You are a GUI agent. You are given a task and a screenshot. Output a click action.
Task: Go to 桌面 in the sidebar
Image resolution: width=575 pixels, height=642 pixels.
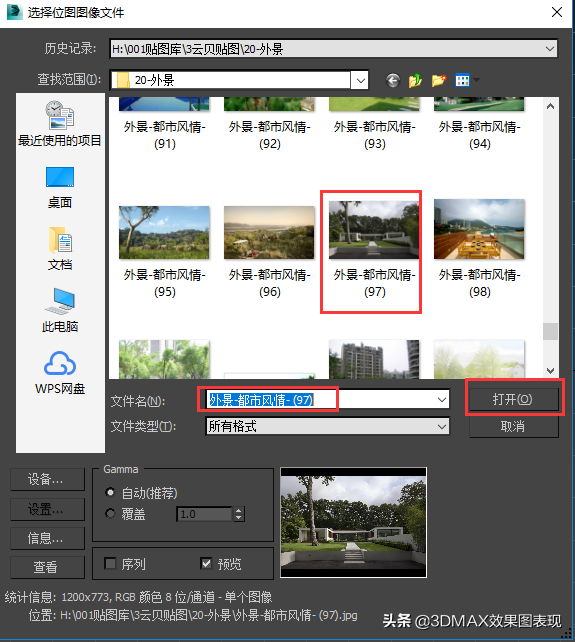tap(60, 188)
